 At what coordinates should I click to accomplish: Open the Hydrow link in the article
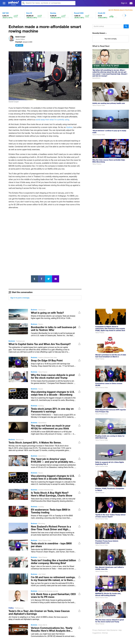tap(69, 127)
